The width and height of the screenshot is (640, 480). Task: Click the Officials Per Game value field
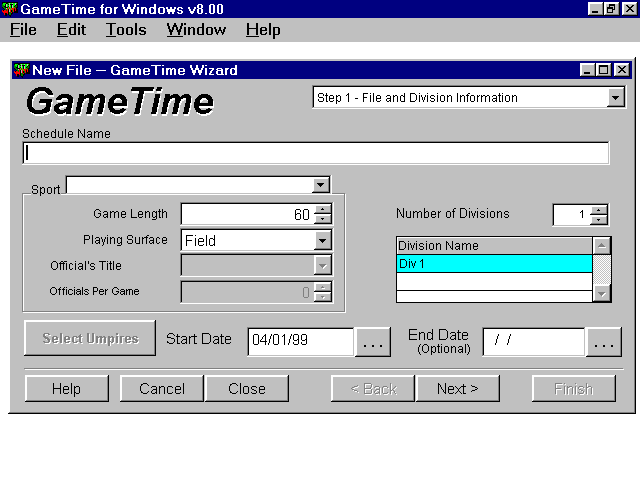click(x=248, y=292)
